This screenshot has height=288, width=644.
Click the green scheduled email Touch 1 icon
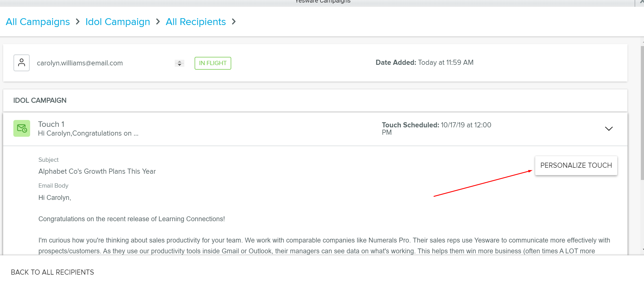pos(22,129)
